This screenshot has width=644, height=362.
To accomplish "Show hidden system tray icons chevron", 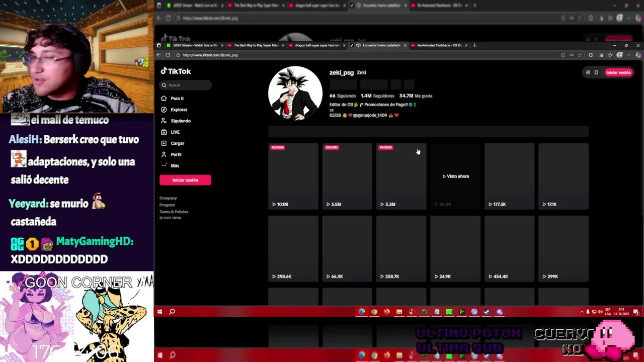I will (582, 312).
